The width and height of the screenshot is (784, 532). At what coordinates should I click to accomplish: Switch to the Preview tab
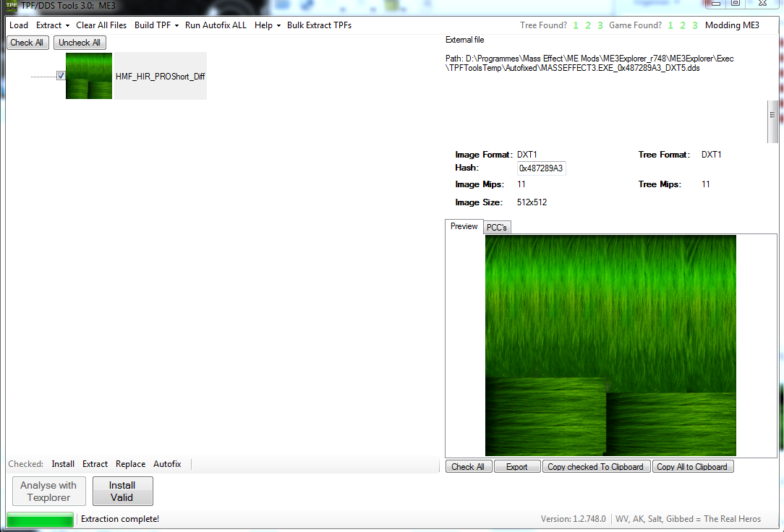click(464, 226)
